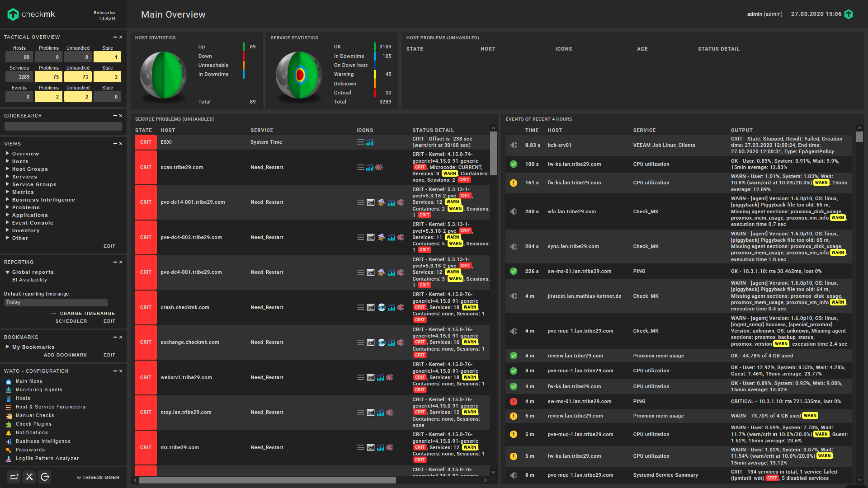Click add snapin button in sidebar footer
Screen dimensions: 868x488
click(x=14, y=477)
